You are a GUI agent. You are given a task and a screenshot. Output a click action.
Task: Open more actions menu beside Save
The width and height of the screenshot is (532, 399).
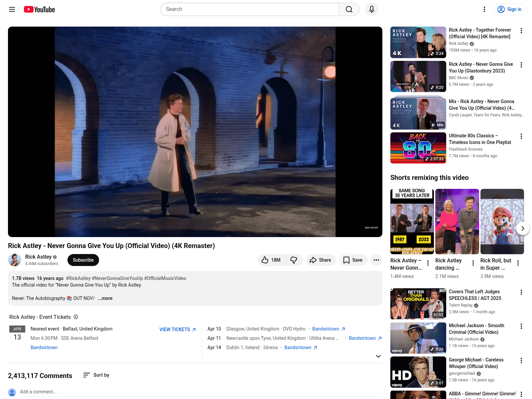coord(376,260)
